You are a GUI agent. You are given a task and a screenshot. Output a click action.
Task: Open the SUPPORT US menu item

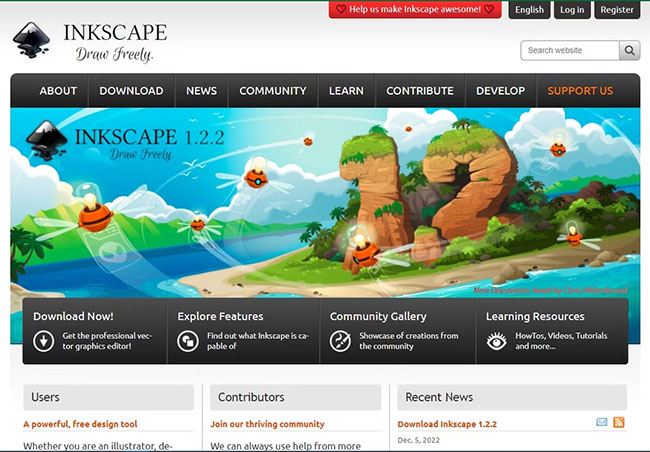coord(580,91)
